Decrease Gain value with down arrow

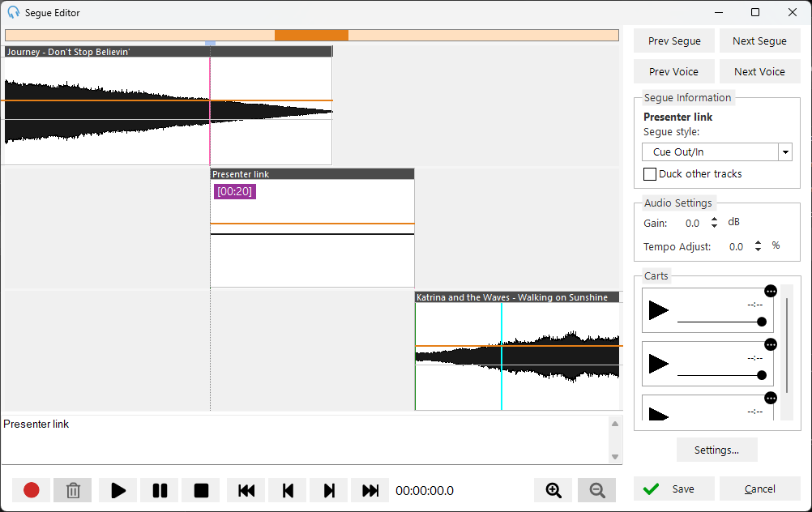[714, 226]
